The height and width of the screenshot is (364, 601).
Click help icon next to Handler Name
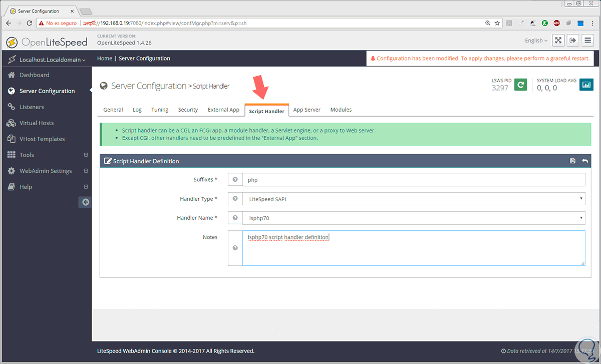point(235,218)
